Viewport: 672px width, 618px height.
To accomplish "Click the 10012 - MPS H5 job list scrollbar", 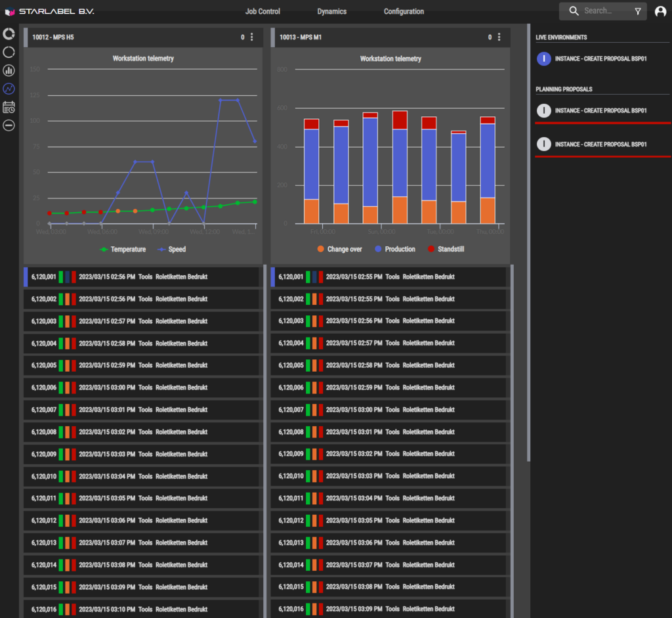I will point(265,441).
